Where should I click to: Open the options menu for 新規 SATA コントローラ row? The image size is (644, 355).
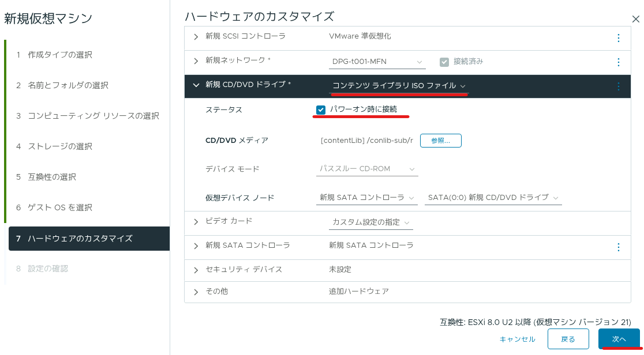tap(619, 247)
